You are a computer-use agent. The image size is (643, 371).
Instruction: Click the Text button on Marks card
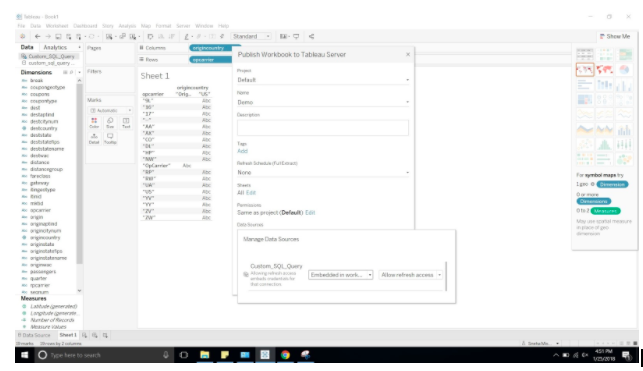tap(126, 123)
